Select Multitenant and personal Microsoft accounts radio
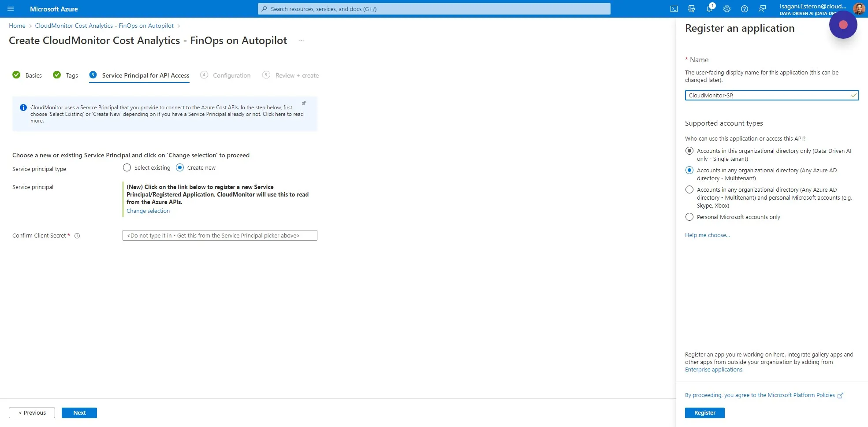Image resolution: width=868 pixels, height=427 pixels. click(689, 189)
